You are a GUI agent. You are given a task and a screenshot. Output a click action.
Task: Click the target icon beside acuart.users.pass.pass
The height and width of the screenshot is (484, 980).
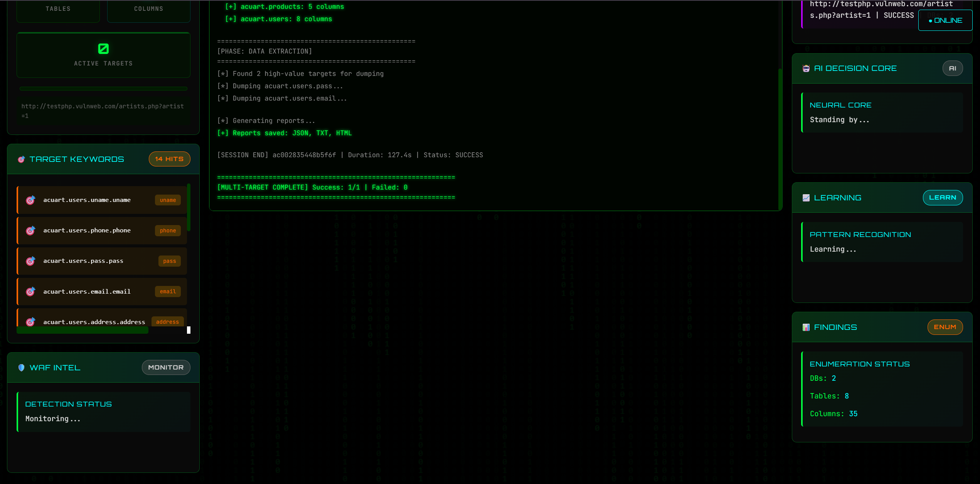tap(31, 261)
